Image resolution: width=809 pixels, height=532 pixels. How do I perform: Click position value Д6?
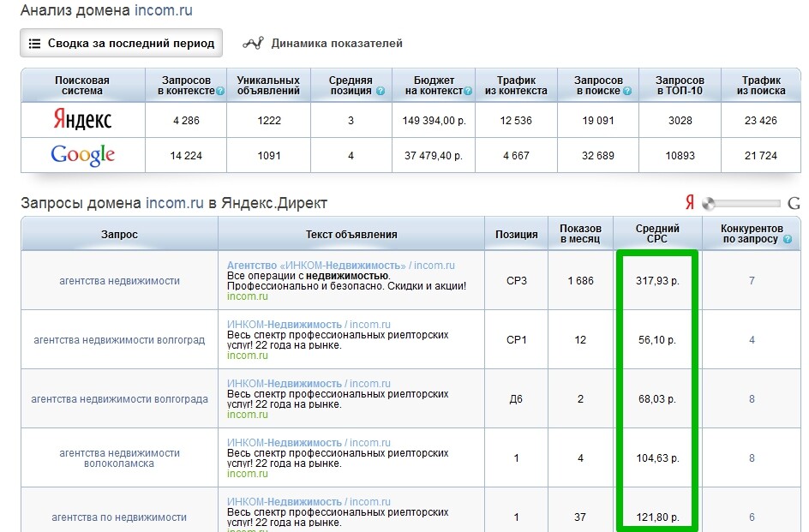516,399
